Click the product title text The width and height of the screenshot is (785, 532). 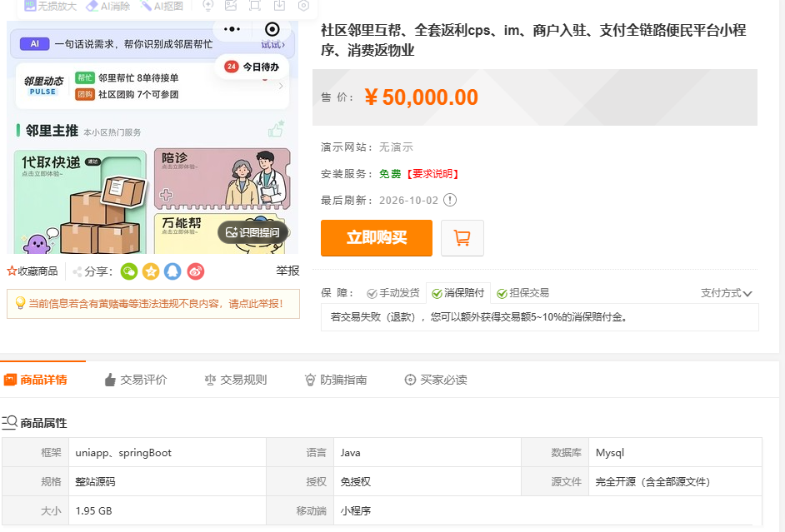click(x=533, y=40)
